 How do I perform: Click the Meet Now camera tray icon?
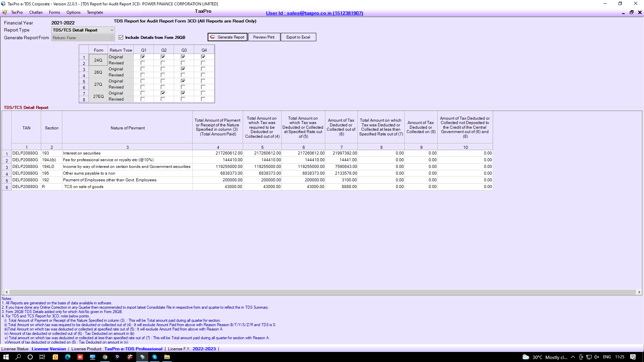[581, 357]
